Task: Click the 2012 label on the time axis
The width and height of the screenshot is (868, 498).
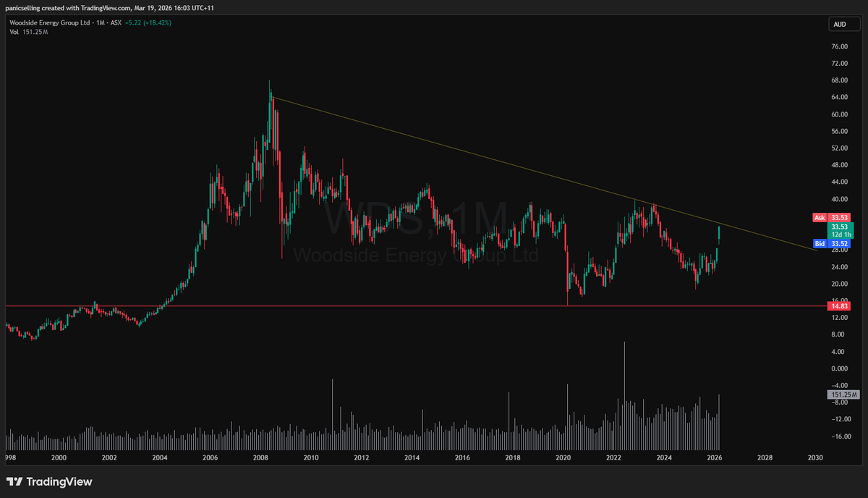Action: 362,457
